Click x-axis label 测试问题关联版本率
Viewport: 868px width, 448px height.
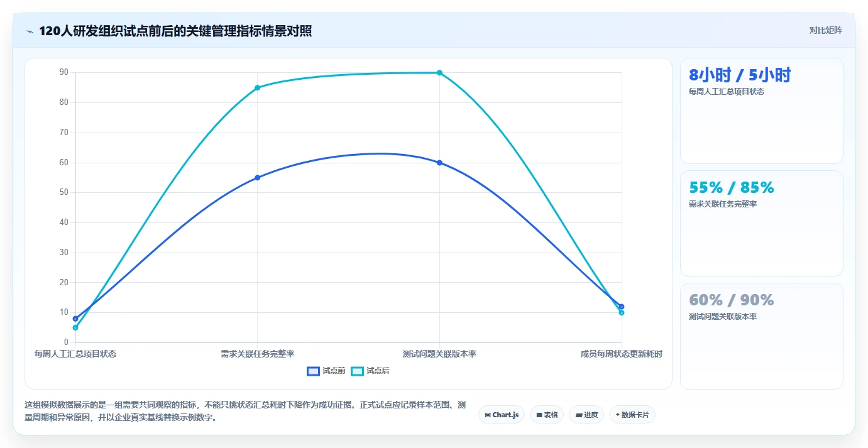pos(439,354)
